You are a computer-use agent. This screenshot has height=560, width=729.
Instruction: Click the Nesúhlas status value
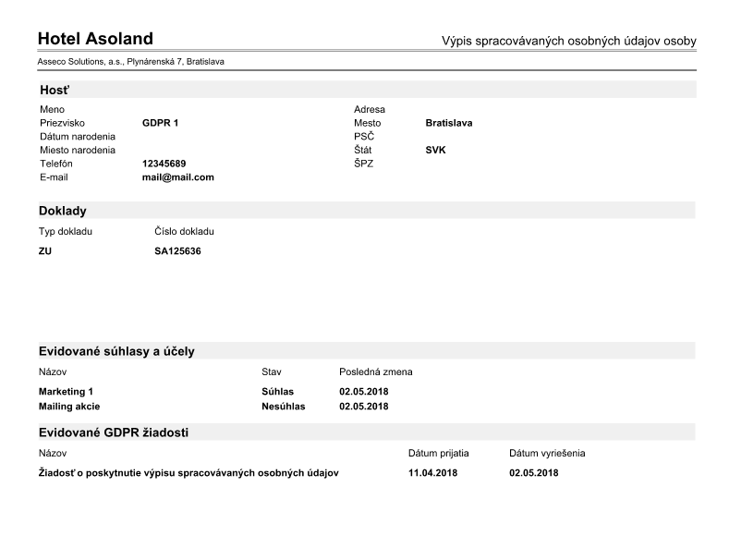tap(284, 406)
